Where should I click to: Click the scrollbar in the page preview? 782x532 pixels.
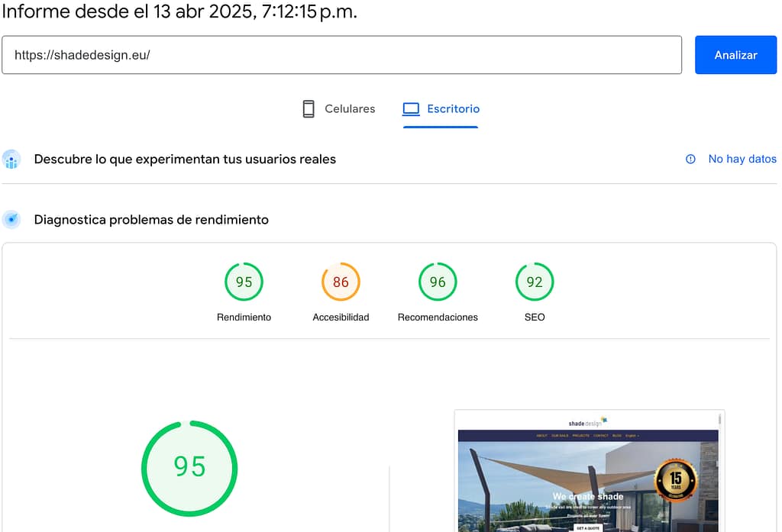719,420
